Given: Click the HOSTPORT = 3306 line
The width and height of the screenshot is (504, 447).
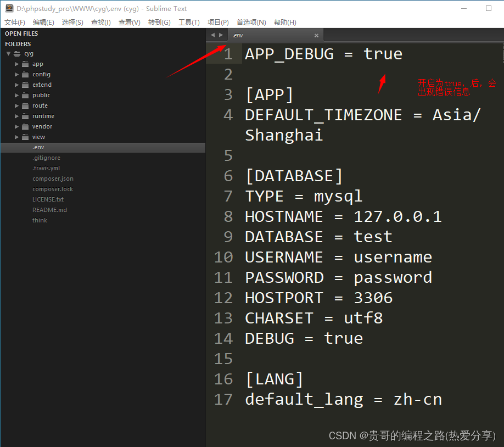Looking at the screenshot, I should pos(318,298).
